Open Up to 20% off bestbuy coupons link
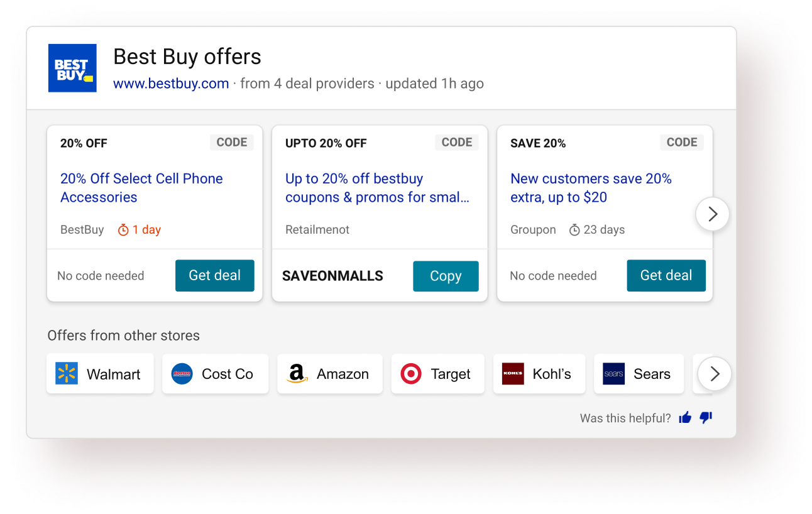This screenshot has width=812, height=514. point(377,188)
